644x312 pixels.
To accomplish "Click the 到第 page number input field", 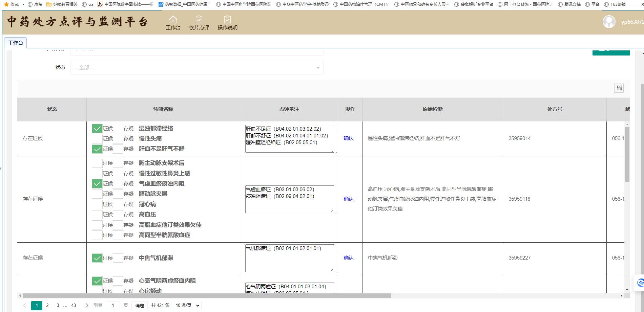I will pyautogui.click(x=113, y=305).
